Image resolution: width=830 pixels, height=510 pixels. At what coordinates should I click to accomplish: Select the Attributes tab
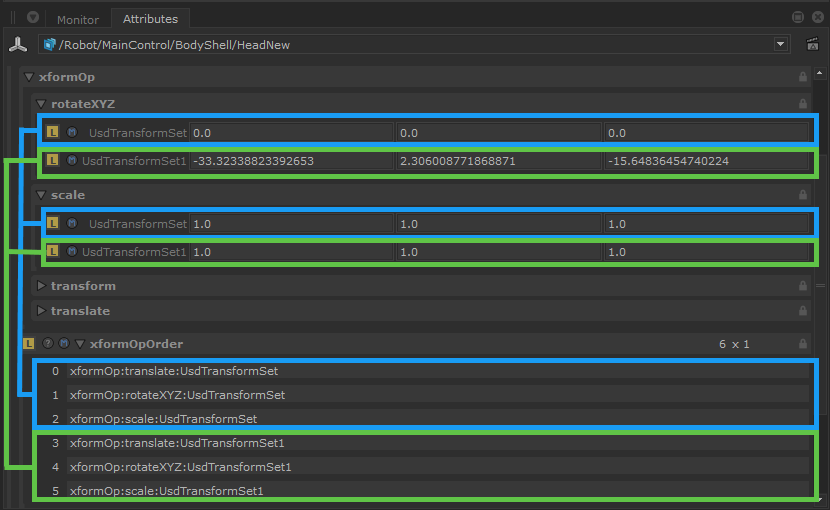pos(150,18)
